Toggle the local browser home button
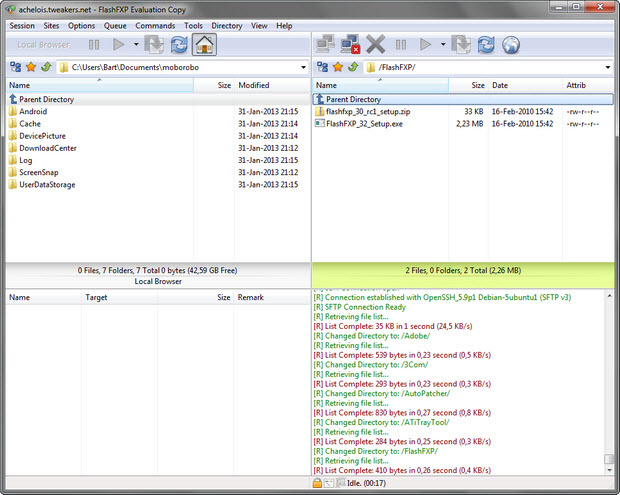Viewport: 620px width, 495px height. pos(204,44)
